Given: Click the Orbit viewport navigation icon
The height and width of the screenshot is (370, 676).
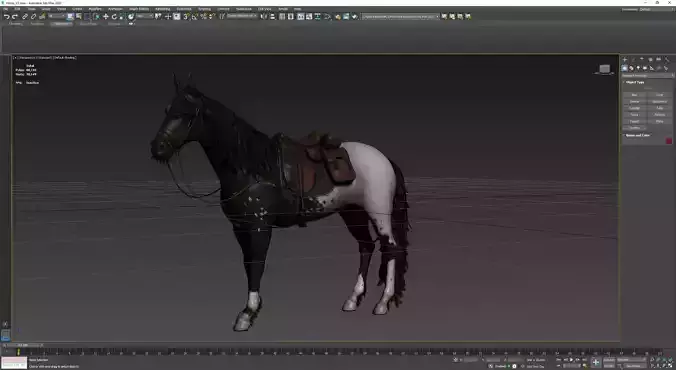Looking at the screenshot, I should tap(665, 366).
